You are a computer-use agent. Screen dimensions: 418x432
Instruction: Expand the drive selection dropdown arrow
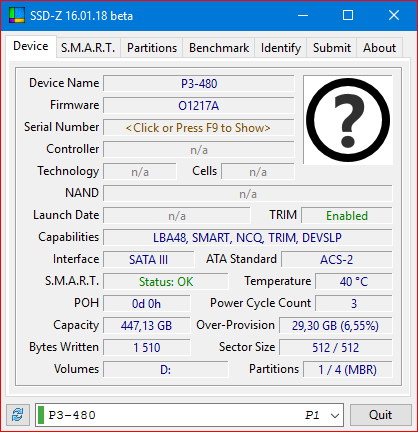click(335, 415)
